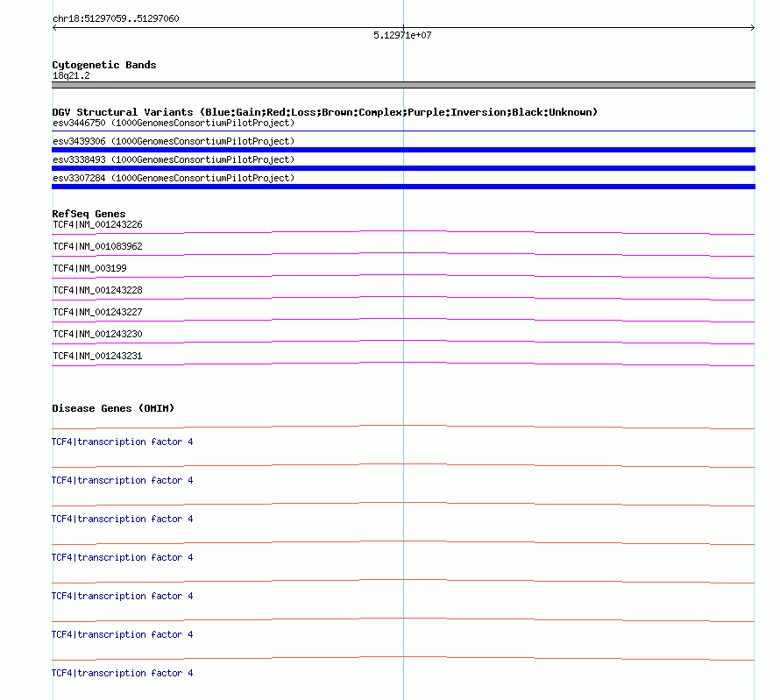Click the esv3307284 variant label
The image size is (780, 700).
(x=174, y=178)
